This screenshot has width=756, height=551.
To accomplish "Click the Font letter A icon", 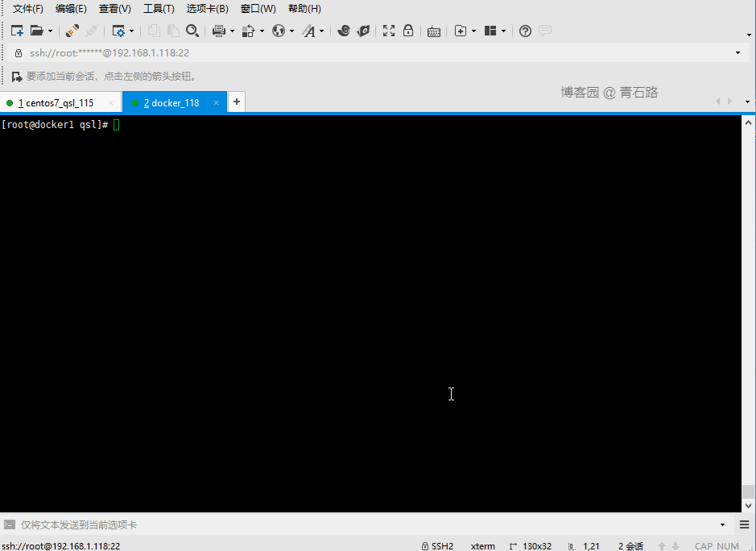I will click(x=308, y=31).
